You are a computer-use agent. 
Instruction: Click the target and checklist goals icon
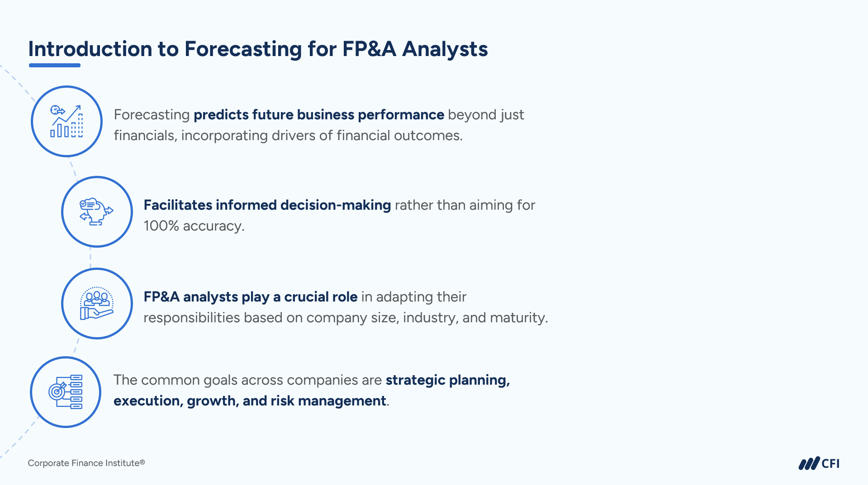(x=66, y=392)
